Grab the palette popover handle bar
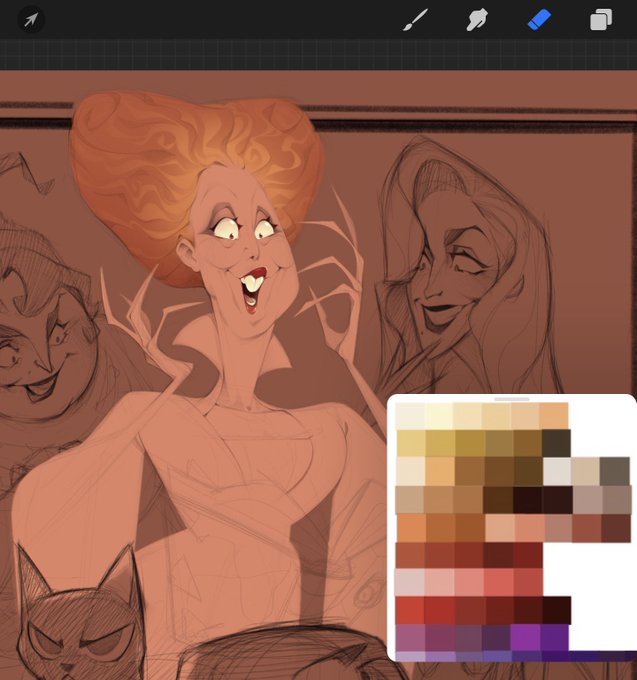 [512, 399]
